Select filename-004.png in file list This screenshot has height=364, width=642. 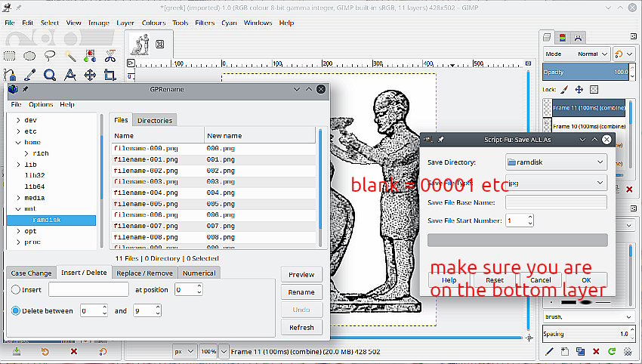click(x=214, y=193)
